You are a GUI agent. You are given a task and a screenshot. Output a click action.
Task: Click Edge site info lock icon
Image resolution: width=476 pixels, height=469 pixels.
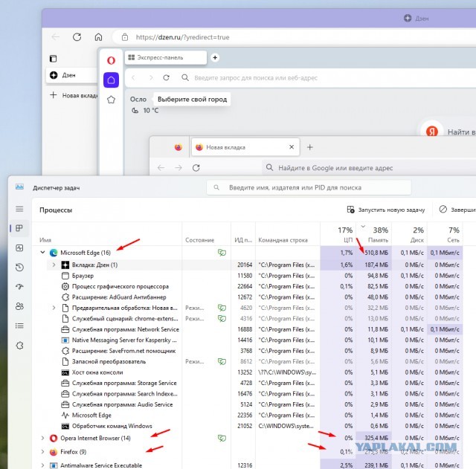point(125,37)
